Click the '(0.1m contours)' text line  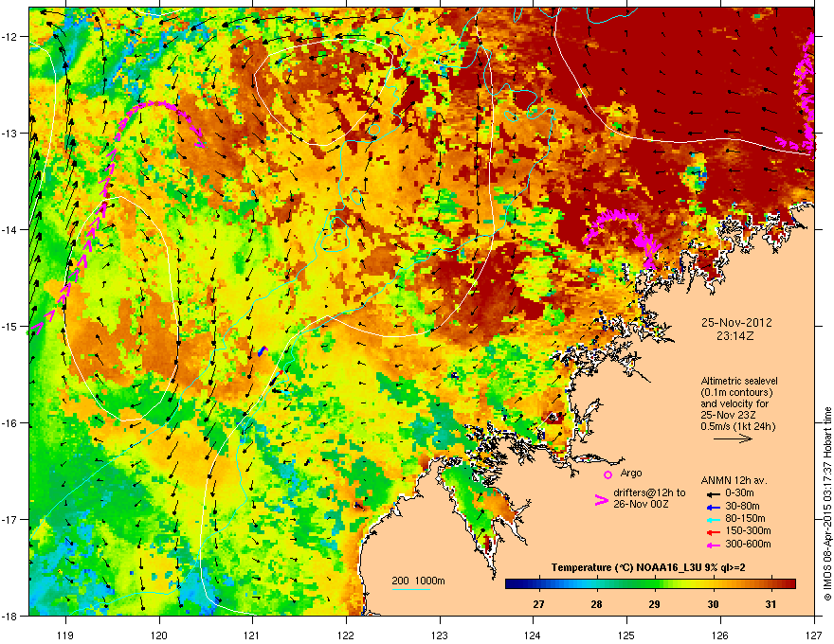coord(736,393)
